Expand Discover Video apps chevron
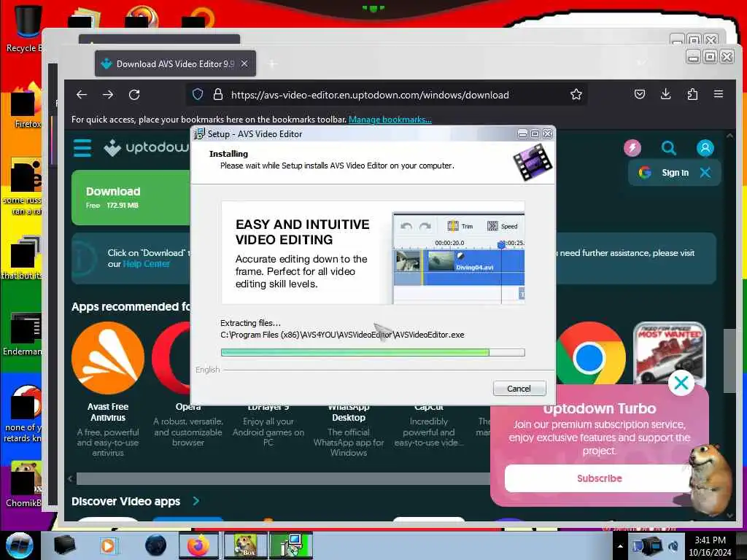 [196, 501]
